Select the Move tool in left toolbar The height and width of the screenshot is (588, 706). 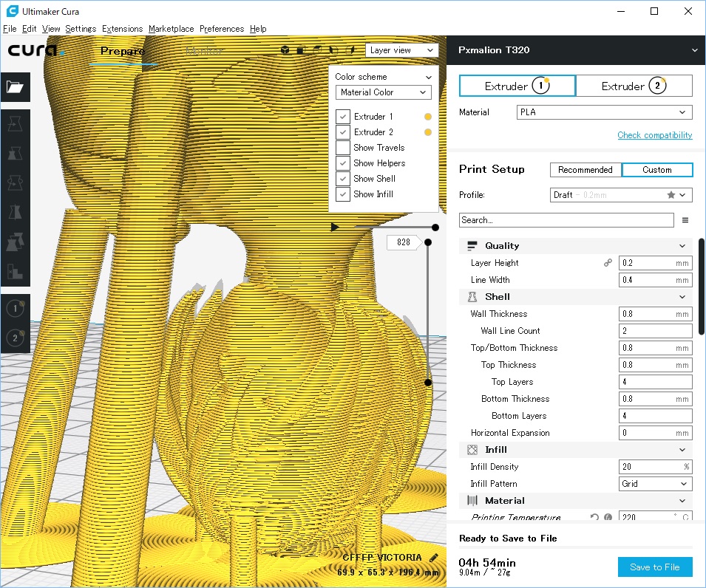point(15,123)
